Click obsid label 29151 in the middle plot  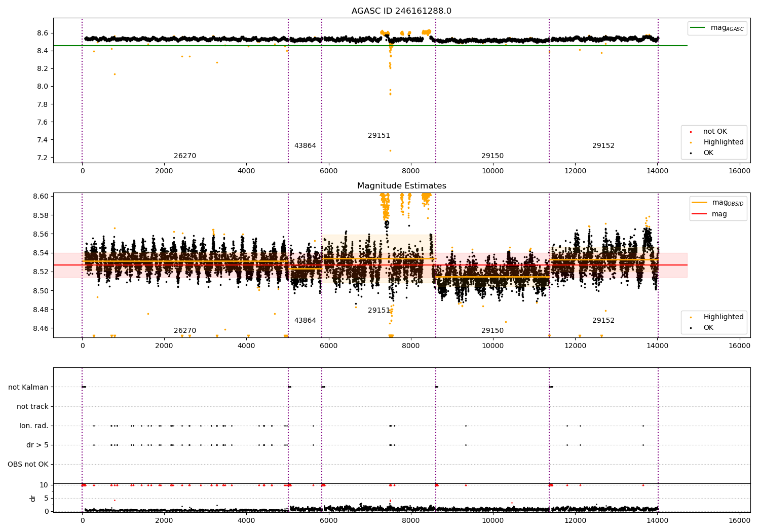click(x=379, y=311)
